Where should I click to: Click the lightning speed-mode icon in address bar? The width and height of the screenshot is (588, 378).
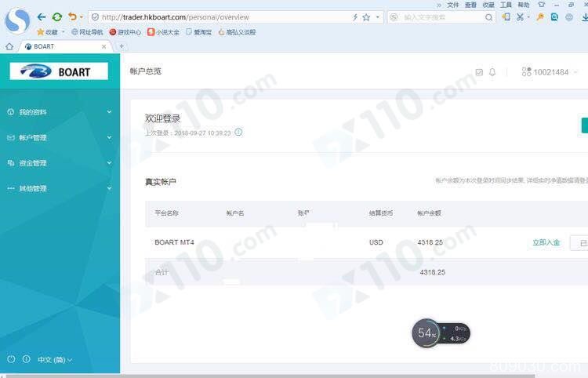(355, 17)
